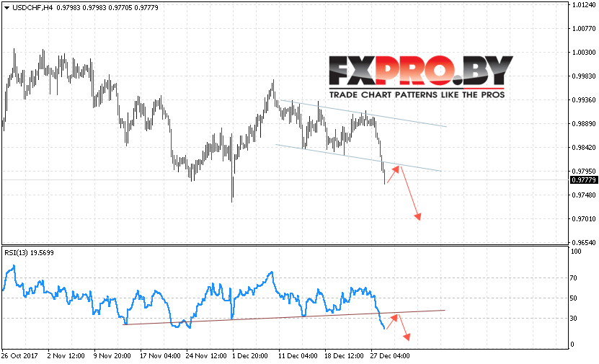This screenshot has width=599, height=364.
Task: Click price scale value 1.01240
Action: [x=584, y=5]
